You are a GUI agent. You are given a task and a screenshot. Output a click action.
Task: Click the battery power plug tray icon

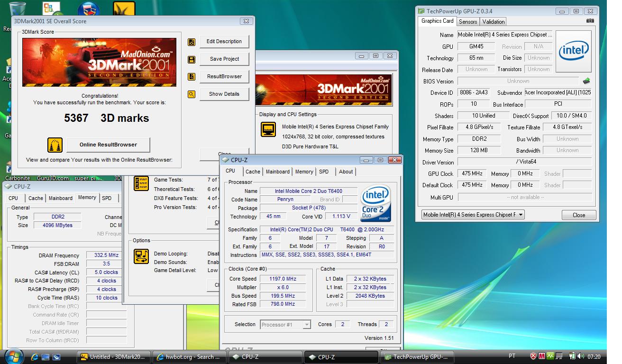click(572, 356)
